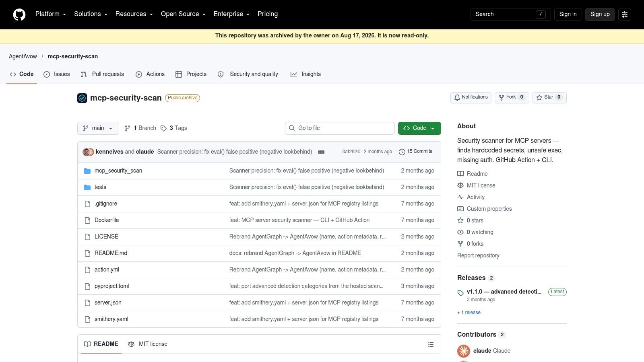
Task: Expand the Solutions menu
Action: [91, 14]
